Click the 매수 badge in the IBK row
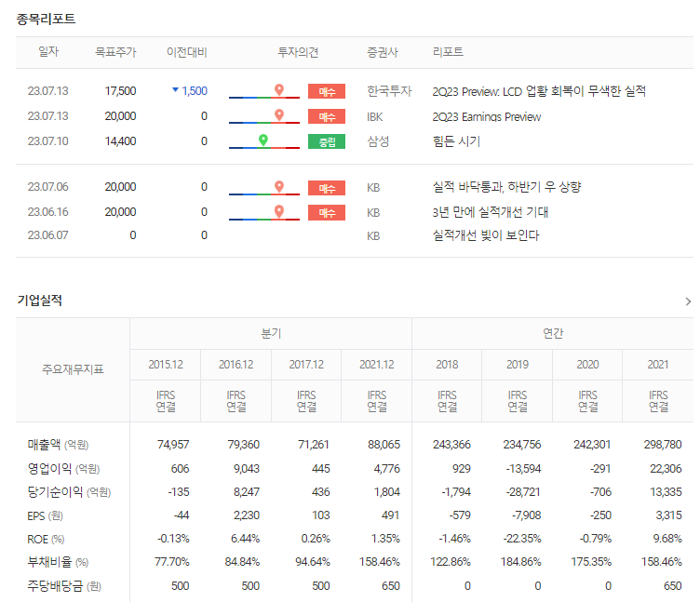Viewport: 700px width, 602px height. (327, 116)
